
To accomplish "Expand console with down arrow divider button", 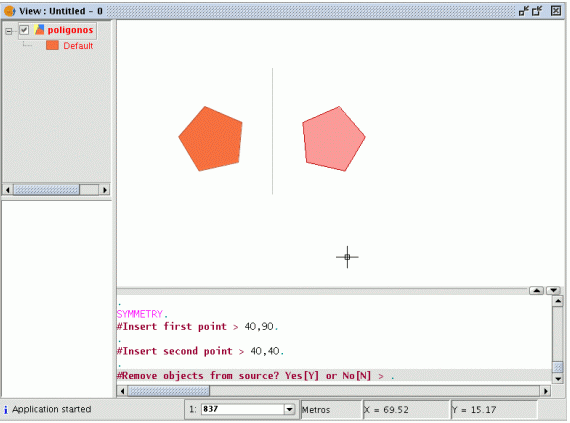I will (553, 290).
